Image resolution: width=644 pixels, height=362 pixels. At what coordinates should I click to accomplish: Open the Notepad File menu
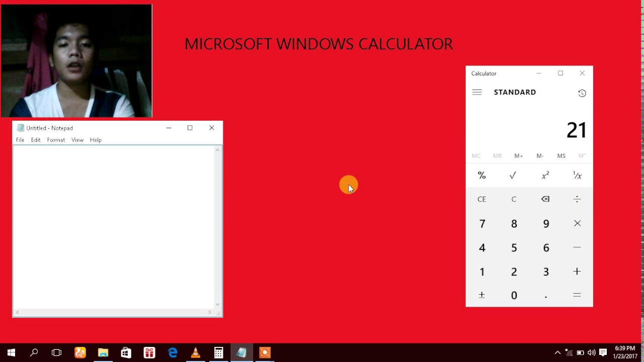pyautogui.click(x=20, y=140)
